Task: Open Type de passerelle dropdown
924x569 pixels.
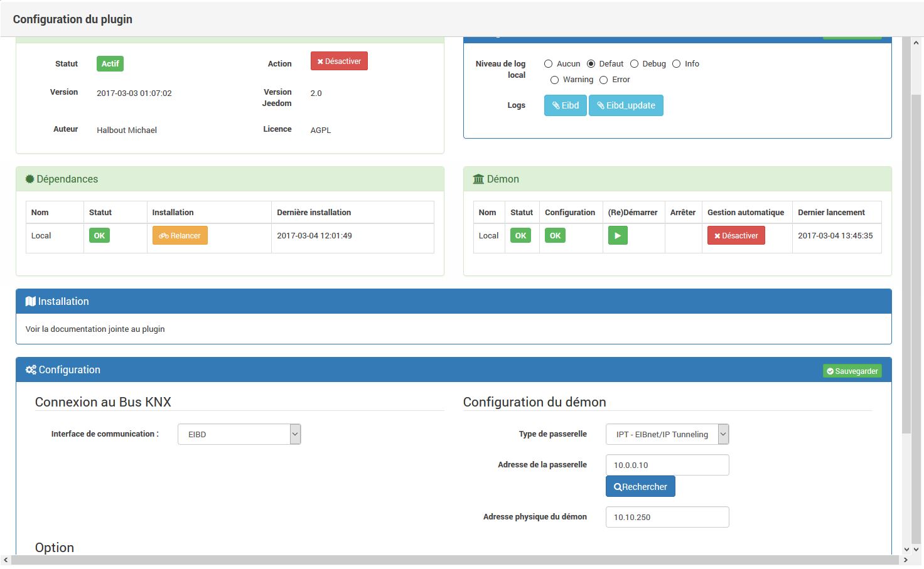Action: (667, 434)
